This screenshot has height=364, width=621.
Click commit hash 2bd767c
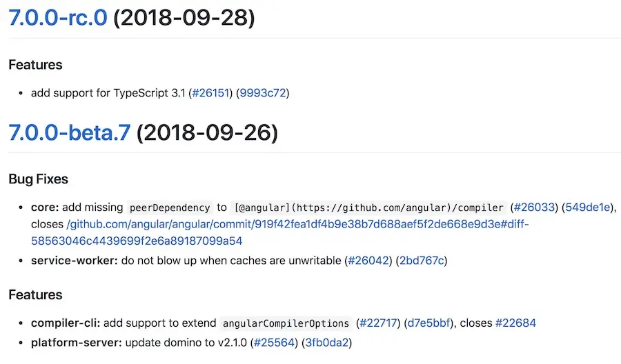click(x=422, y=261)
